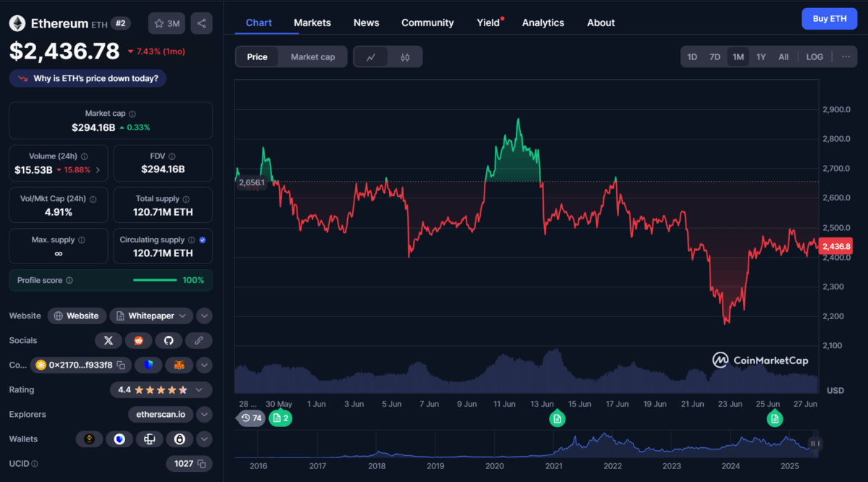This screenshot has width=868, height=482.
Task: Open the X (Twitter) social link
Action: point(109,340)
